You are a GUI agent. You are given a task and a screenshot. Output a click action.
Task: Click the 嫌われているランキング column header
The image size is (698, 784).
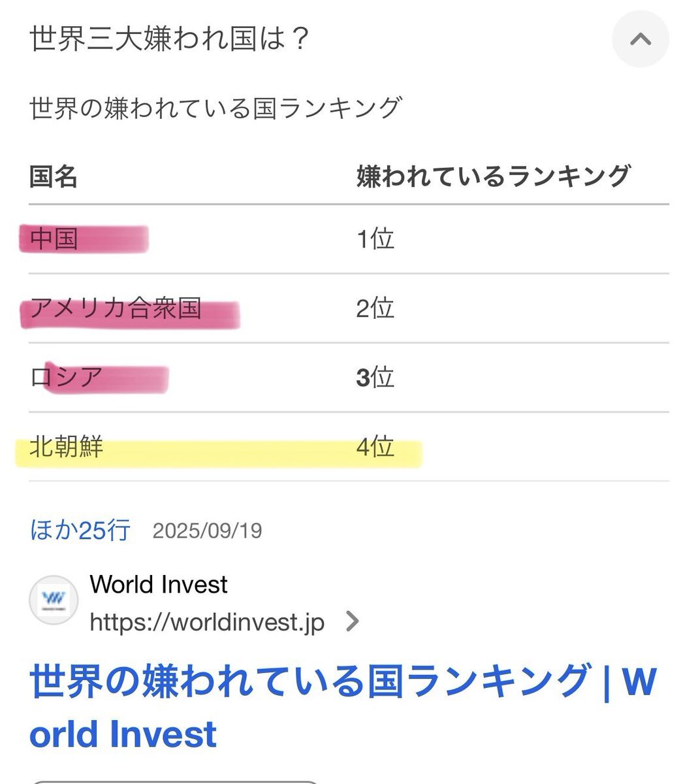coord(494,177)
